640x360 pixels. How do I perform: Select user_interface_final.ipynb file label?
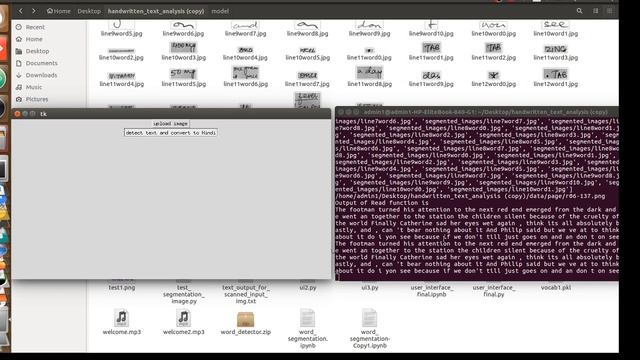[431, 291]
